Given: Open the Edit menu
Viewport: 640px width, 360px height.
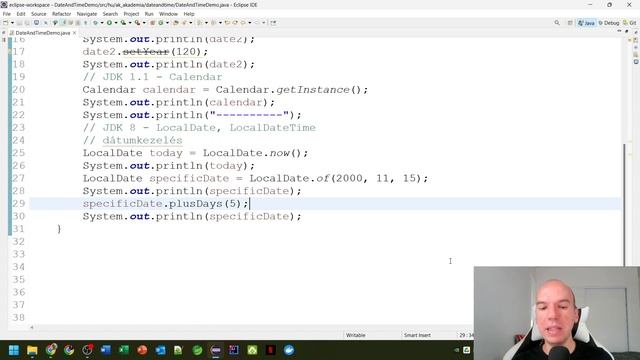Looking at the screenshot, I should [21, 14].
